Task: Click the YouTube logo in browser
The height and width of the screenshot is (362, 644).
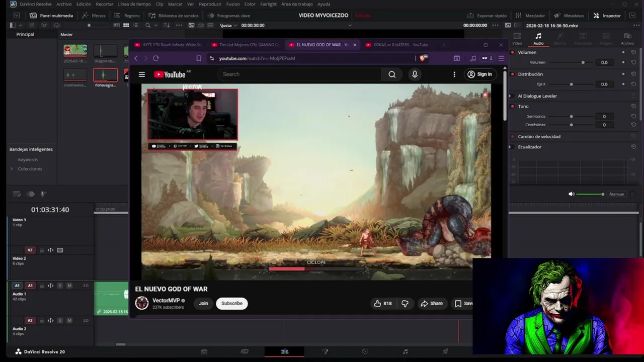Action: (x=170, y=74)
